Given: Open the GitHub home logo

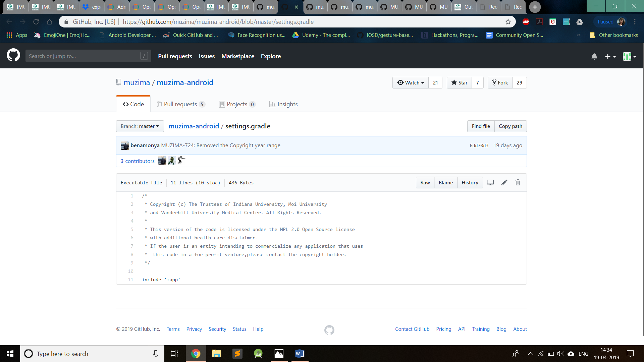Looking at the screenshot, I should 13,56.
